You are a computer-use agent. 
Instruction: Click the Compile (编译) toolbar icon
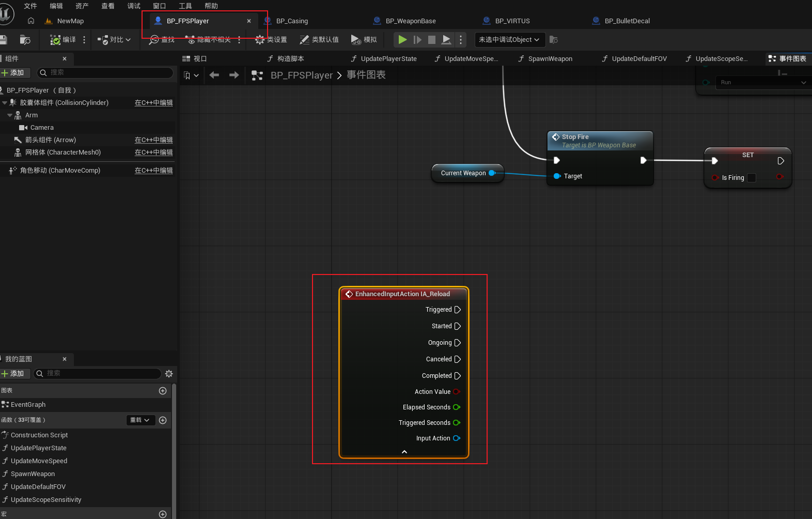click(63, 40)
